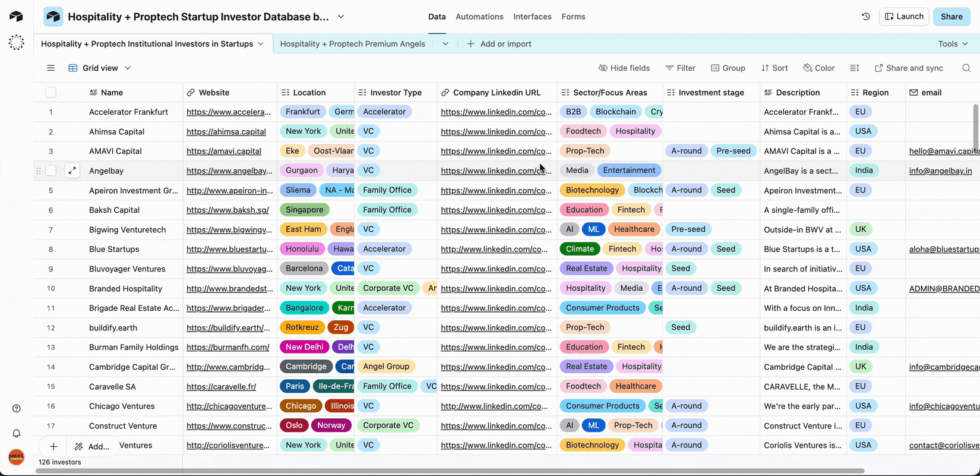Click the search magnifier icon
The height and width of the screenshot is (476, 980).
(966, 68)
